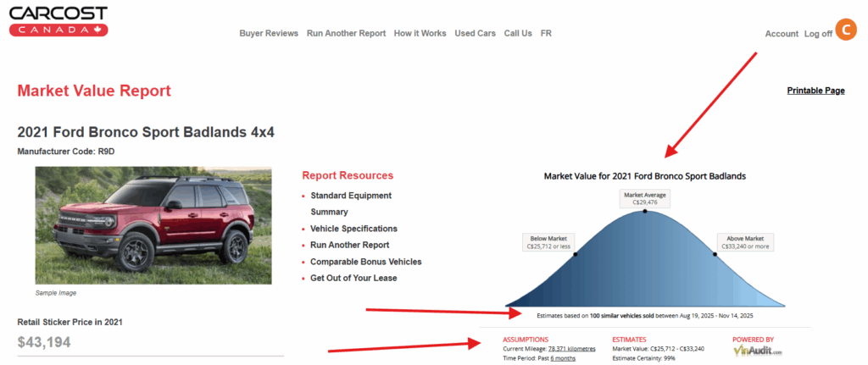Click the $43,194 sticker price

tap(44, 342)
